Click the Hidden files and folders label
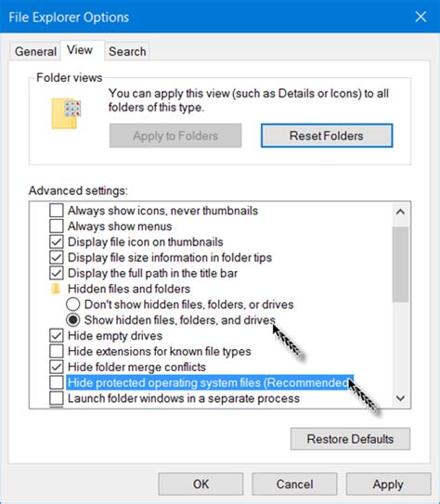This screenshot has height=504, width=440. (x=129, y=289)
